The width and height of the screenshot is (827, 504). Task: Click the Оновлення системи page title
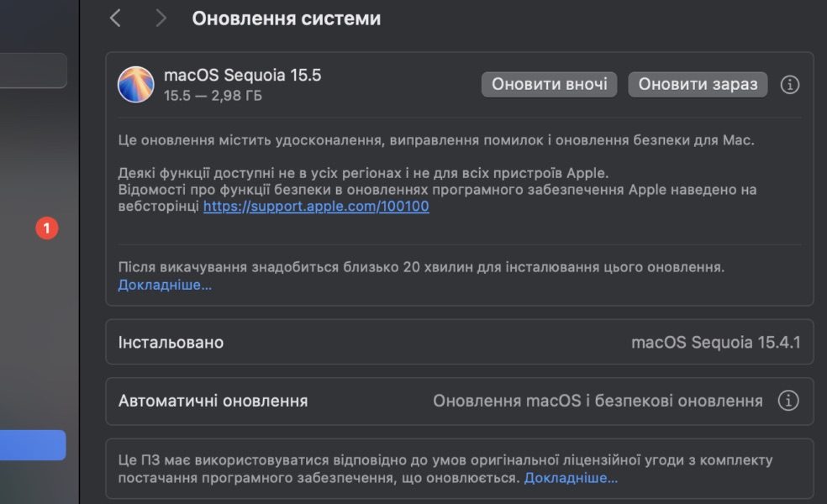tap(287, 18)
